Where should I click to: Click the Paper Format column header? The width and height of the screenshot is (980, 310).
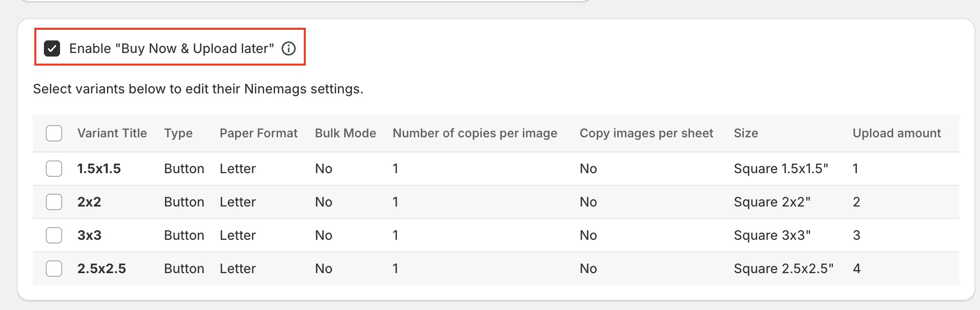point(258,133)
